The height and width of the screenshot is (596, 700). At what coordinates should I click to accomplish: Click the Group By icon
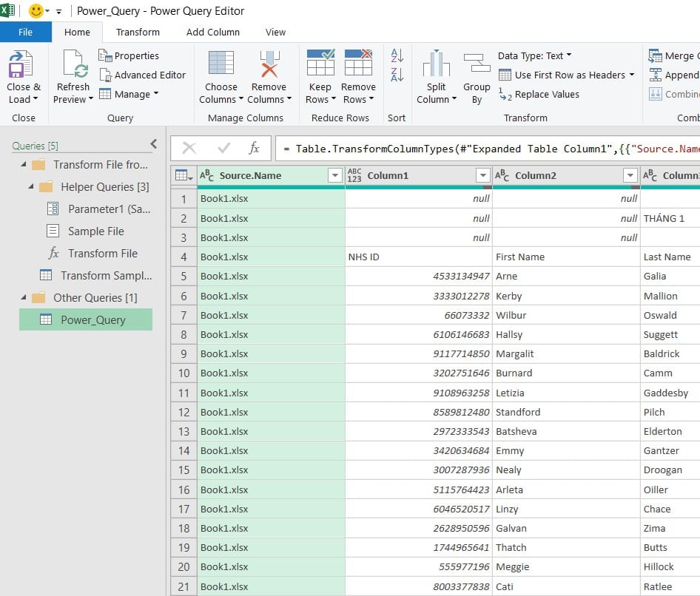pos(477,63)
